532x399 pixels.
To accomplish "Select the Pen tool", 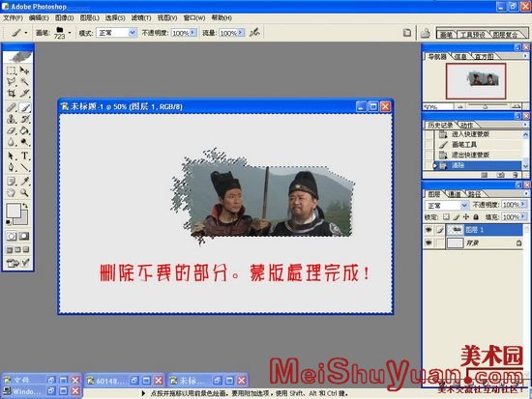I will coord(12,167).
